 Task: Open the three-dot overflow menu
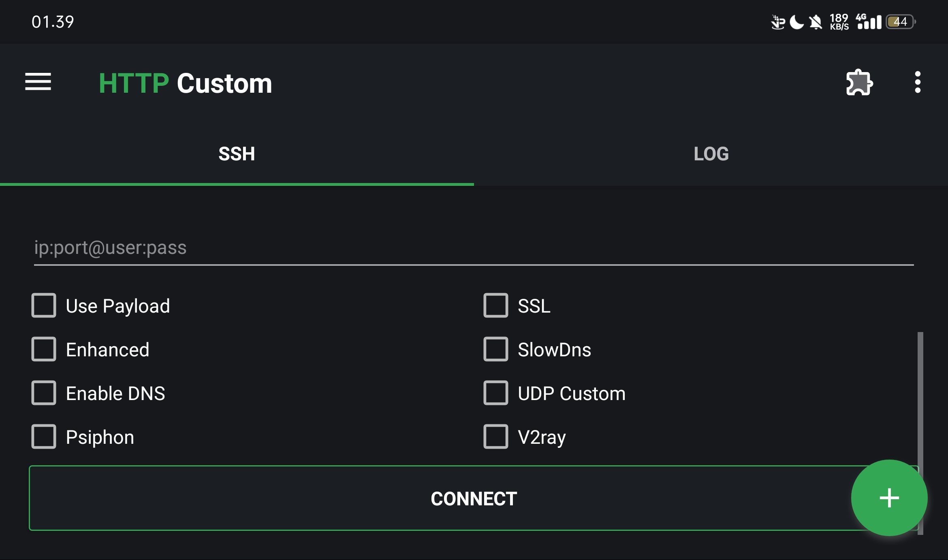click(x=918, y=83)
